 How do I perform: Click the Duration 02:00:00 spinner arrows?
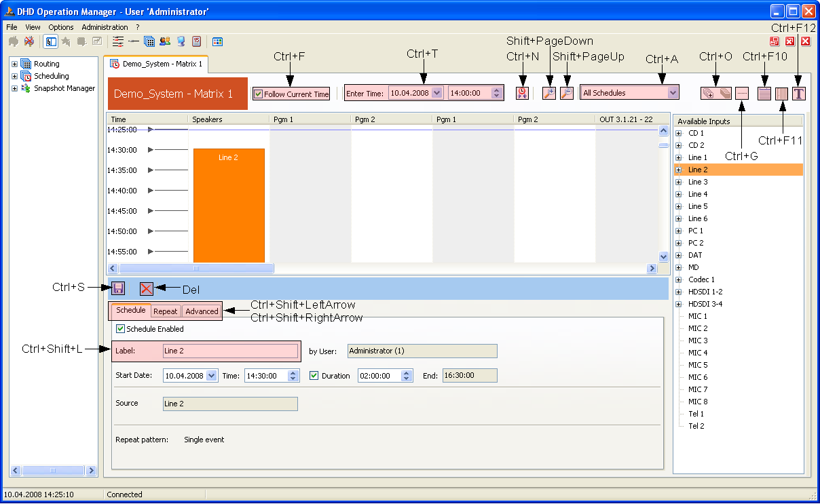coord(407,376)
